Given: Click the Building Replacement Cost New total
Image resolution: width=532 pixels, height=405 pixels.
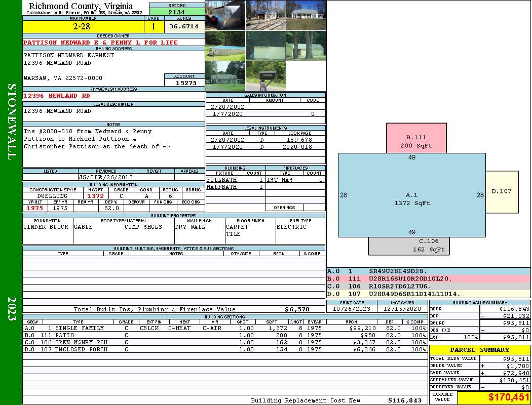Looking at the screenshot, I should point(404,400).
